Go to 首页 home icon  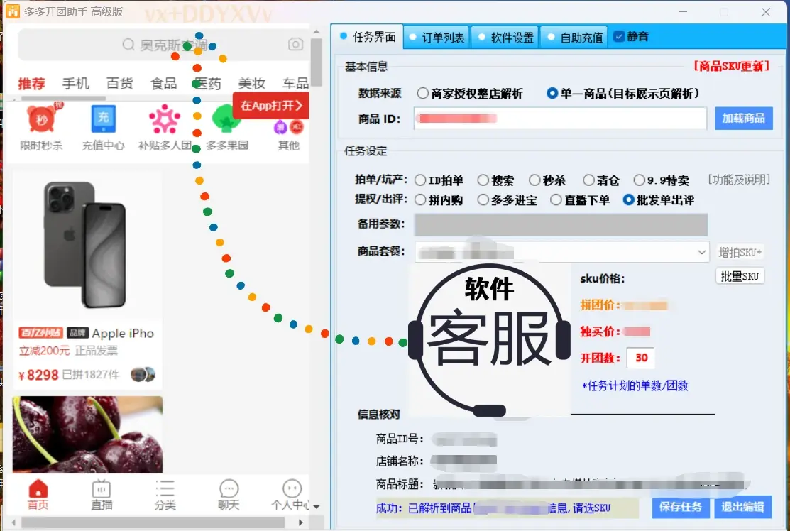38,494
